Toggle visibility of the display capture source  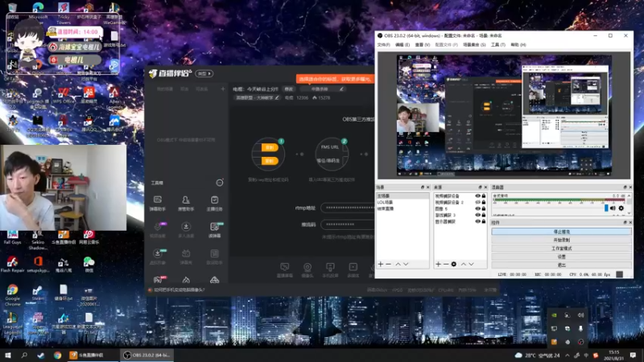pos(477,221)
